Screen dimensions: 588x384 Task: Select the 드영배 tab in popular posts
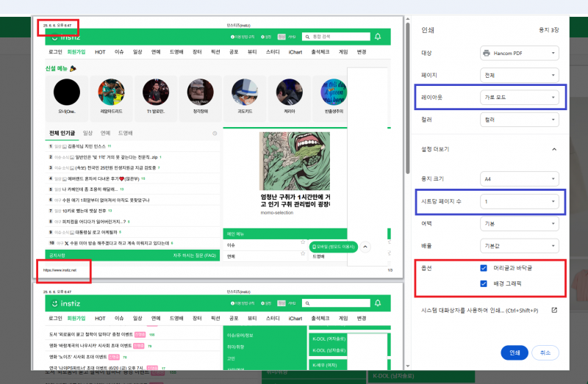coord(126,133)
